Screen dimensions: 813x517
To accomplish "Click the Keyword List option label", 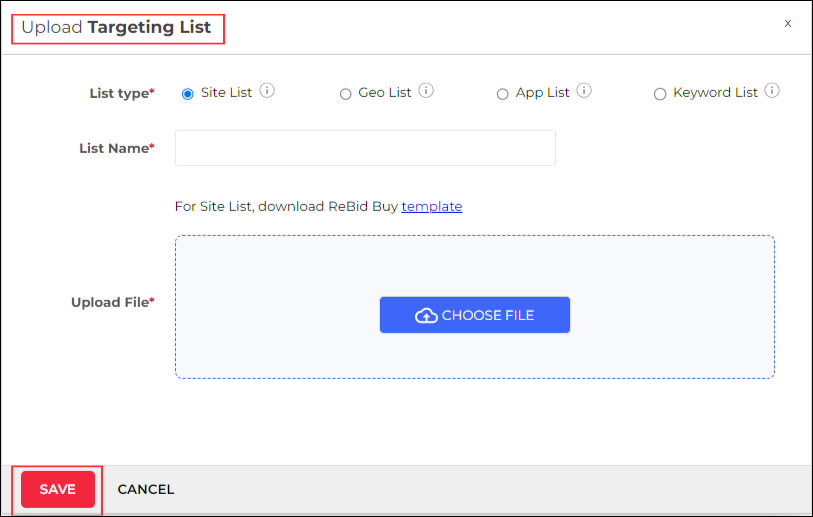I will click(715, 92).
